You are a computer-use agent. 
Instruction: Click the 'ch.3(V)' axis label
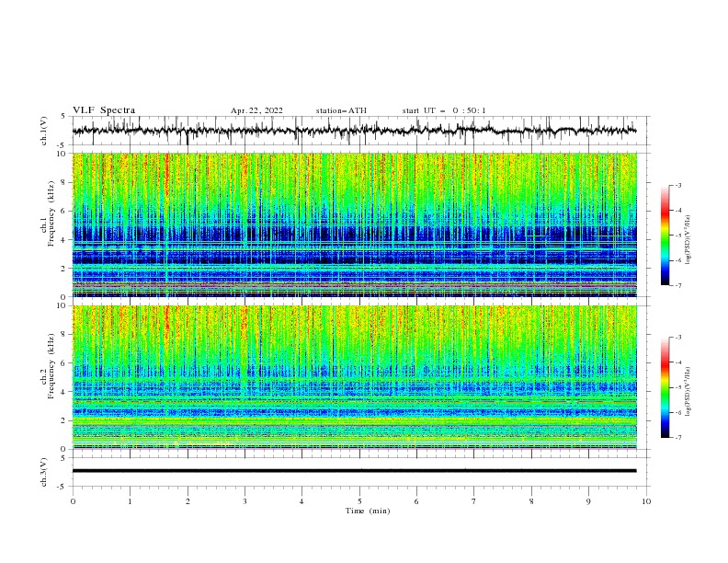(x=44, y=472)
